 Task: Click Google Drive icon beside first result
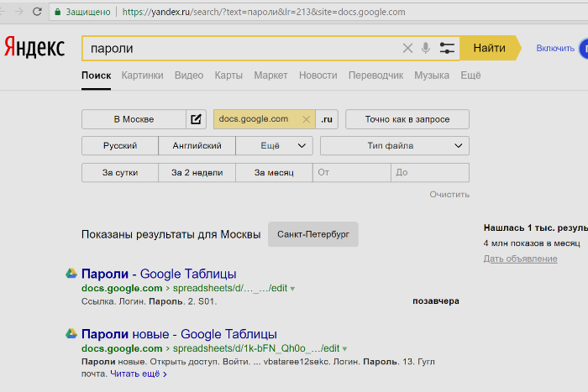(72, 274)
